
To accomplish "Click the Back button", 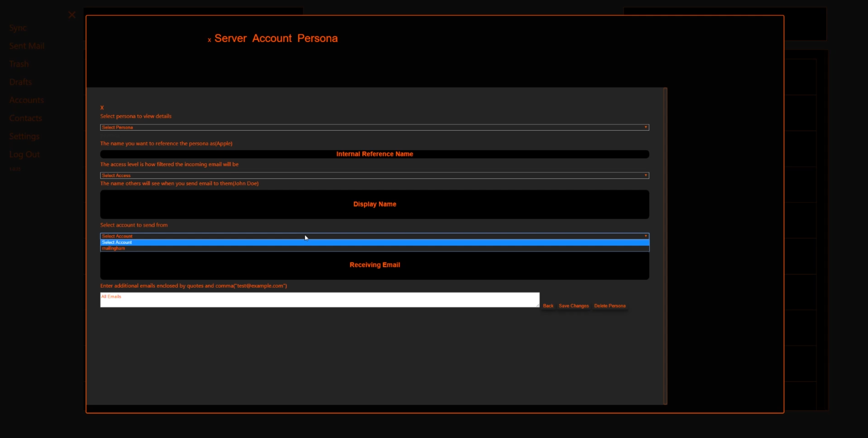I will (x=548, y=306).
